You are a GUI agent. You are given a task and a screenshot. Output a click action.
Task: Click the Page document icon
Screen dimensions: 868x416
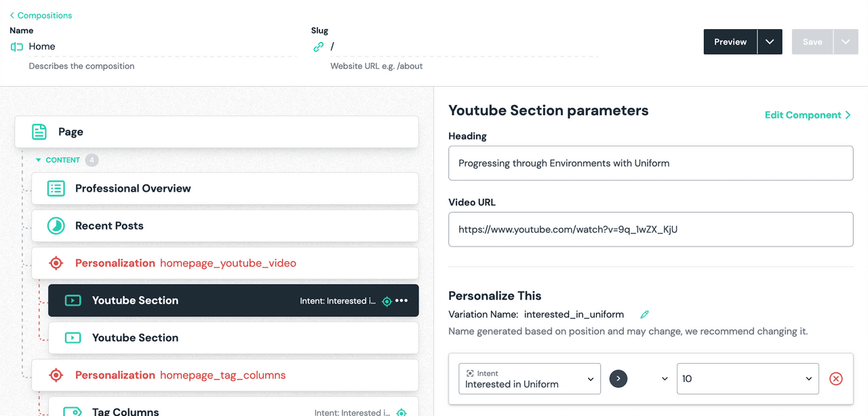pyautogui.click(x=39, y=132)
